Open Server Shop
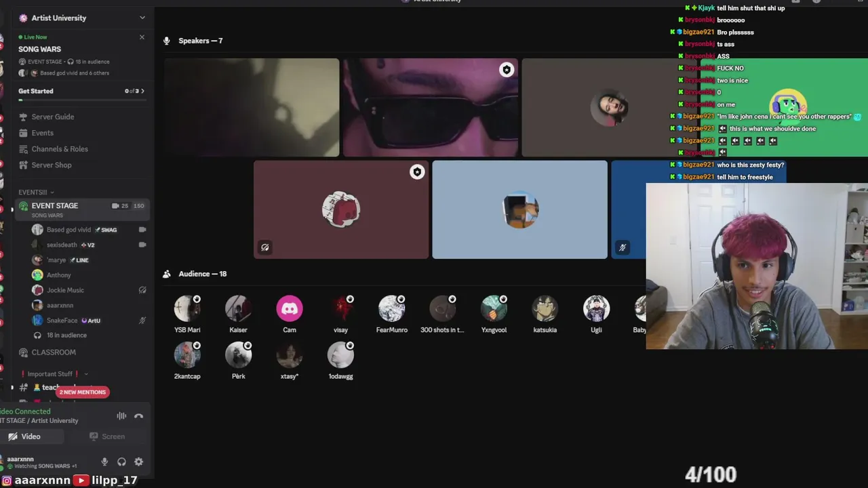 click(51, 165)
